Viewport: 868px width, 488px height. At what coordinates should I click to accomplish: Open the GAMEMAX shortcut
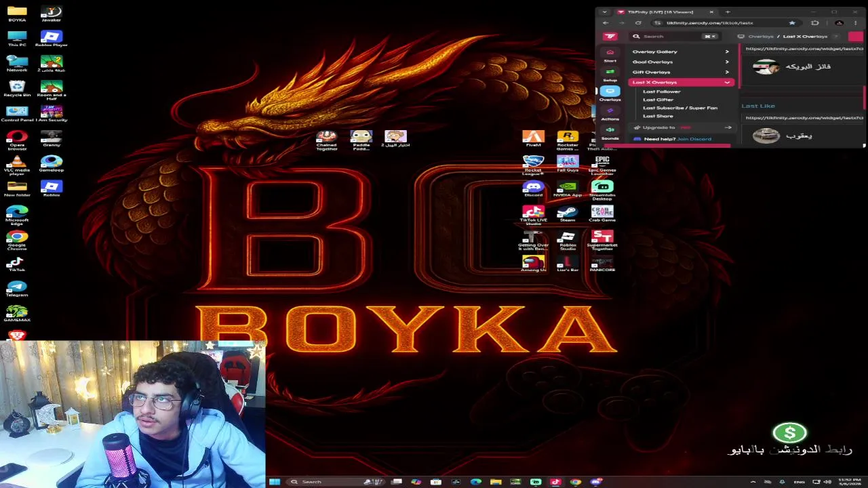coord(17,314)
